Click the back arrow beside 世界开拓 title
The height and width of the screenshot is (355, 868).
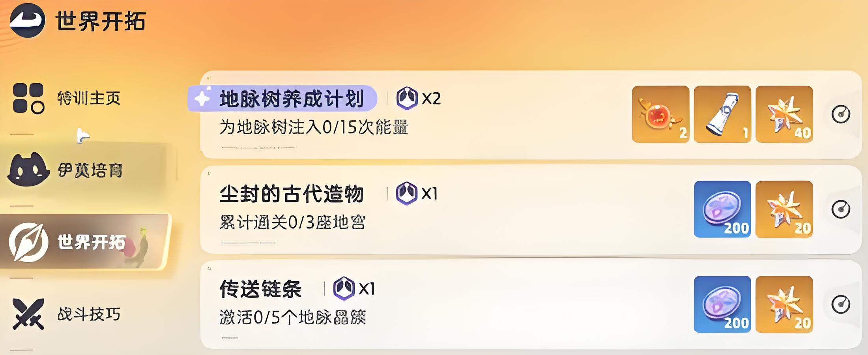(27, 21)
